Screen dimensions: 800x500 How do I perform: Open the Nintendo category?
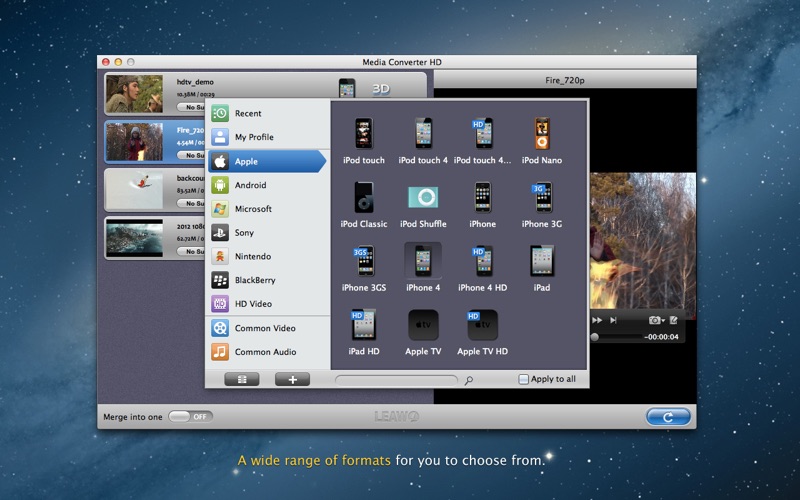pyautogui.click(x=268, y=256)
